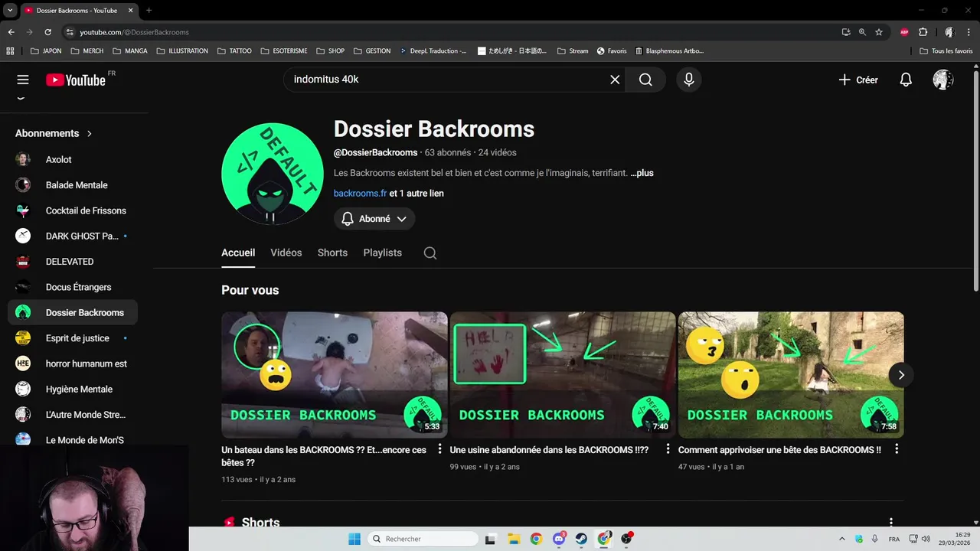Open the Axolot subscription
Image resolution: width=980 pixels, height=551 pixels.
click(73, 159)
